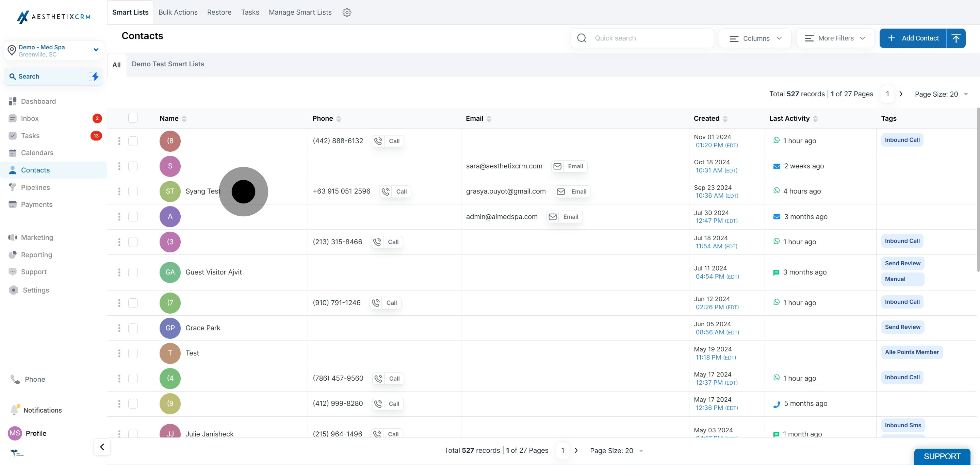Image resolution: width=980 pixels, height=465 pixels.
Task: Click the sort arrows on the Name column
Action: click(x=184, y=119)
